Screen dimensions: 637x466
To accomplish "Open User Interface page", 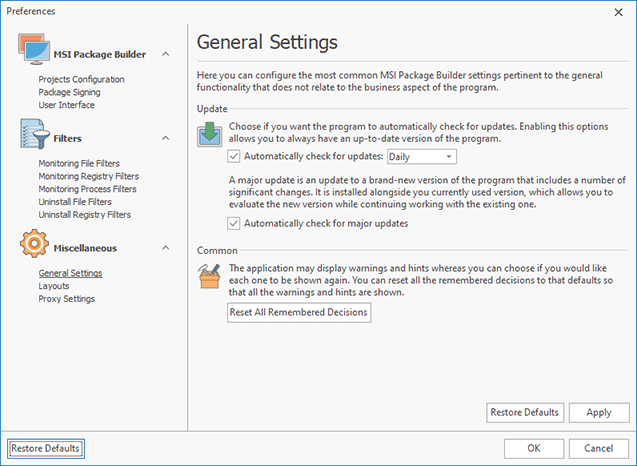I will tap(67, 105).
